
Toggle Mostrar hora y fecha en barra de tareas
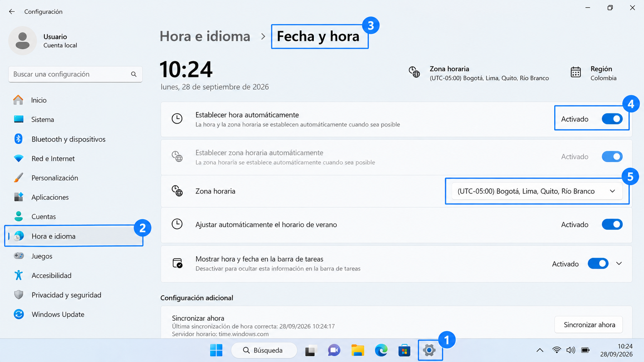point(598,264)
